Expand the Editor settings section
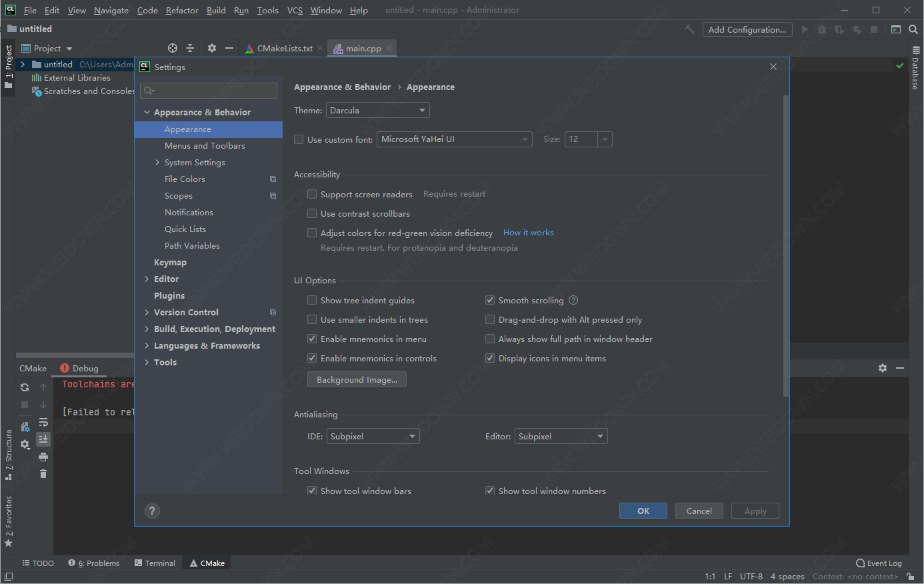 [x=147, y=279]
